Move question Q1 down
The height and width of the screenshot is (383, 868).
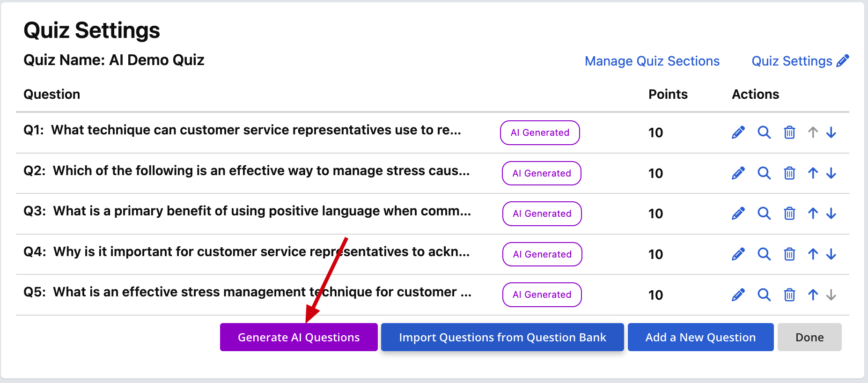click(x=831, y=133)
